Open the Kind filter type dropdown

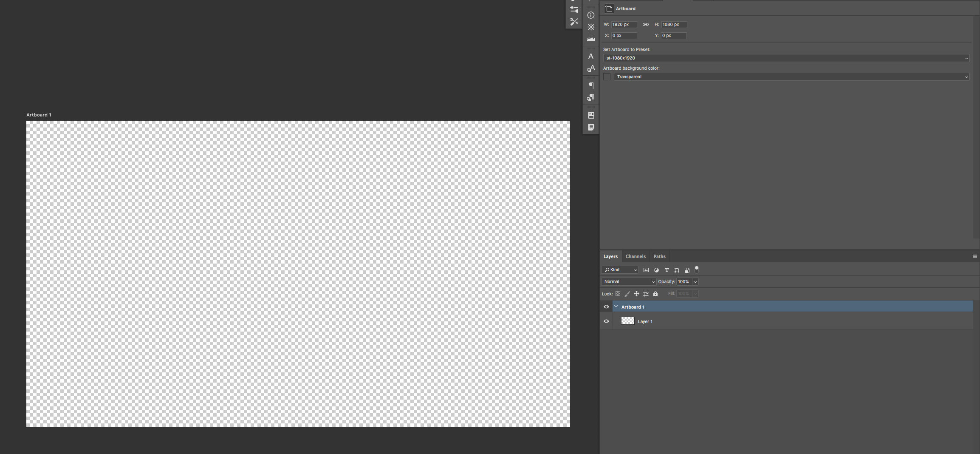point(620,270)
